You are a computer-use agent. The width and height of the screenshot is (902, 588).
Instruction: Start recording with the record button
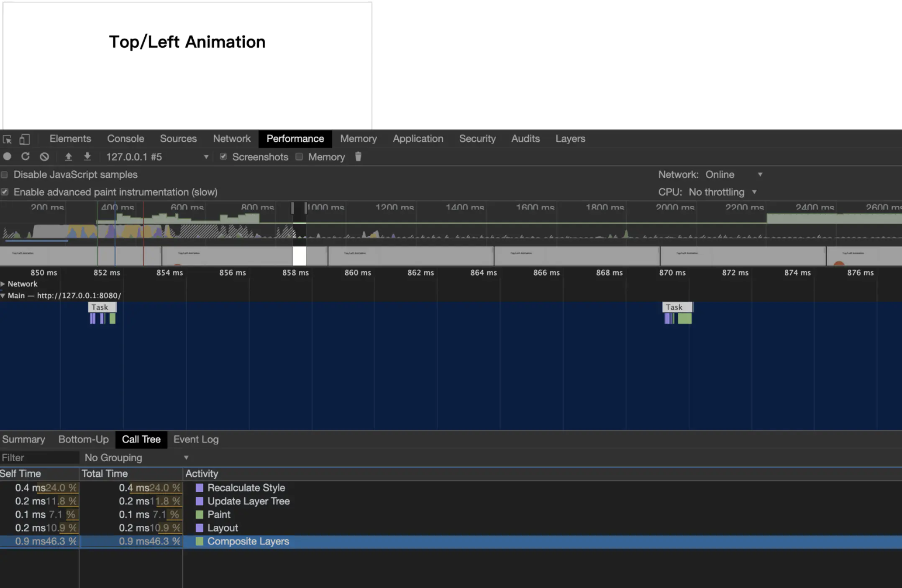(x=7, y=157)
